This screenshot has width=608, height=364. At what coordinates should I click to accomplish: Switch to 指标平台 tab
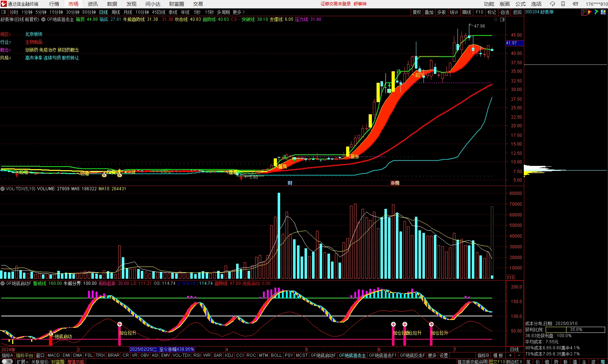point(24,355)
